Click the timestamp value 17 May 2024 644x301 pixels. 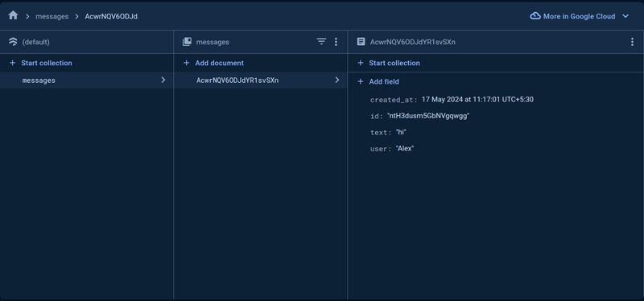click(477, 99)
